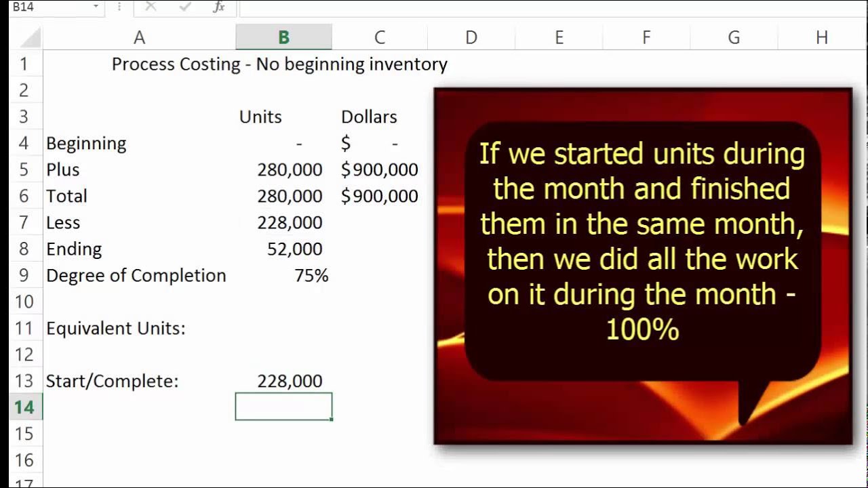Image resolution: width=868 pixels, height=488 pixels.
Task: Click the 'Total' label cell
Action: 139,196
